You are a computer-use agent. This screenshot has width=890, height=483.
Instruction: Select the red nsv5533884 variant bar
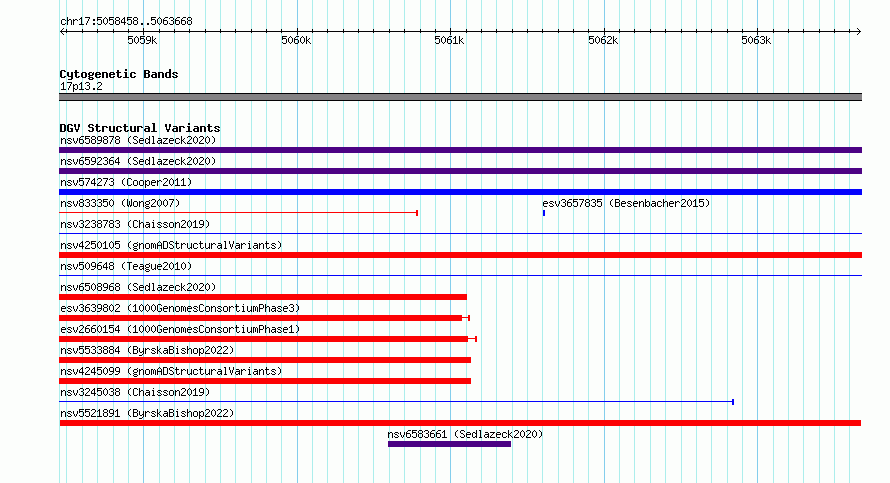265,360
